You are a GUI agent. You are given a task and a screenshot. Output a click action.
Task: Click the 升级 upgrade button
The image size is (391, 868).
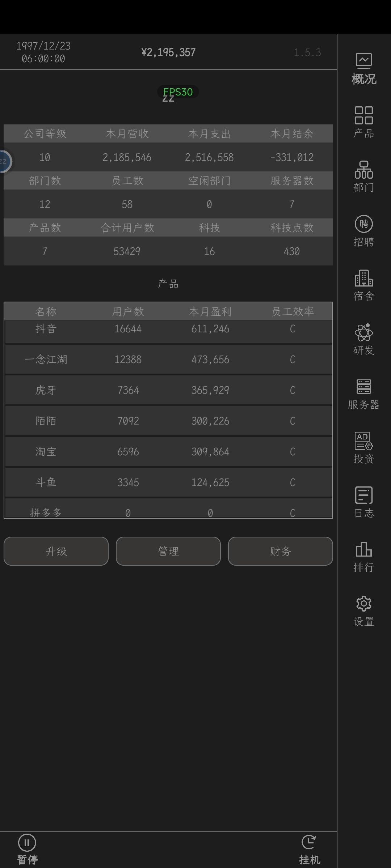coord(56,551)
